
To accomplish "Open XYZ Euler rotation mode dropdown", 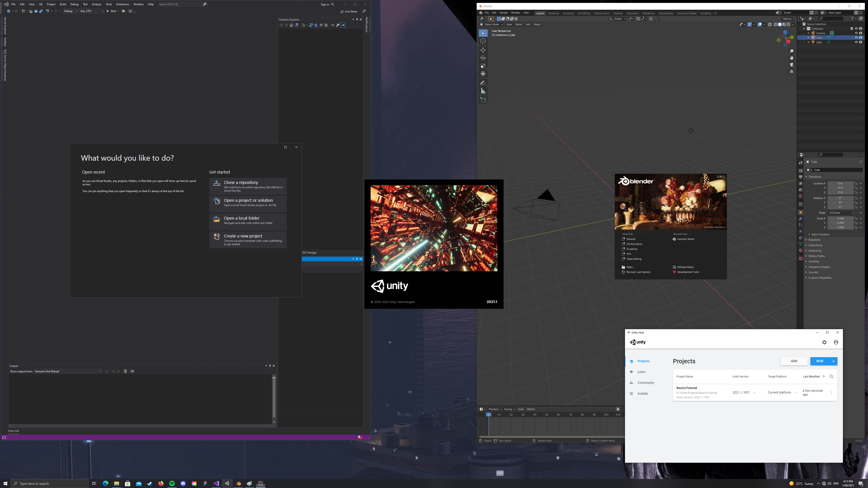I will (841, 213).
